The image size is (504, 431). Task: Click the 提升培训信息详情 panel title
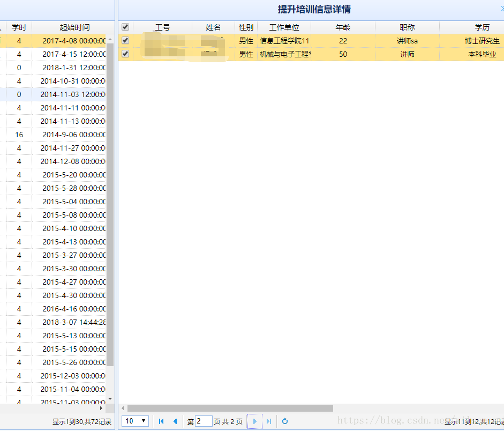314,9
